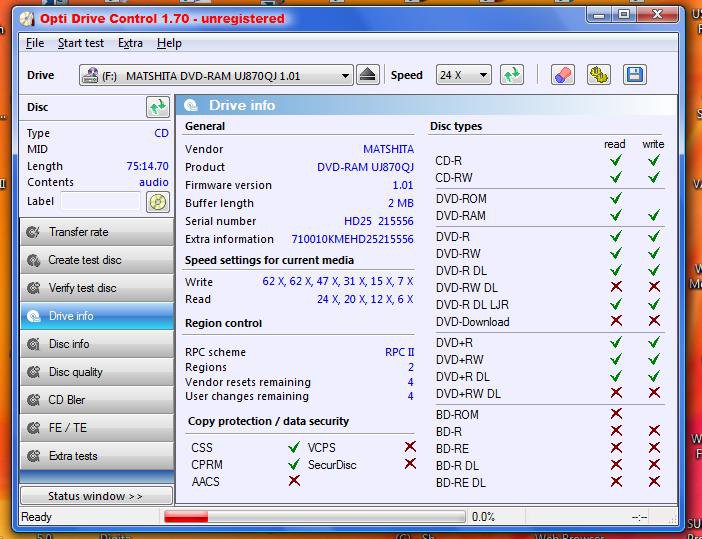Click the Vendor value MATSHITA

(x=388, y=149)
